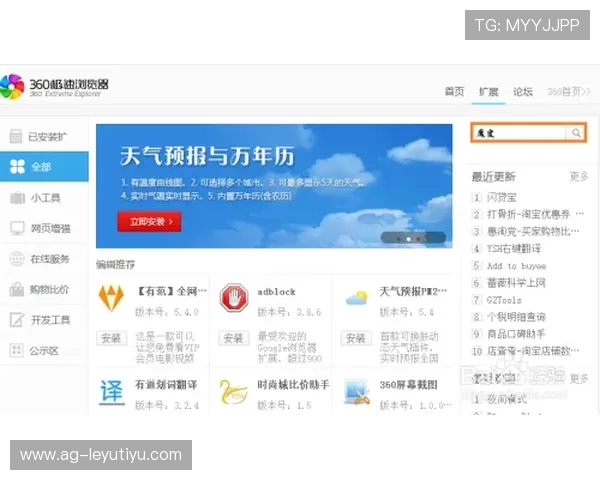Screen dimensions: 600x480
Task: Open the 在线服务 category
Action: click(44, 259)
